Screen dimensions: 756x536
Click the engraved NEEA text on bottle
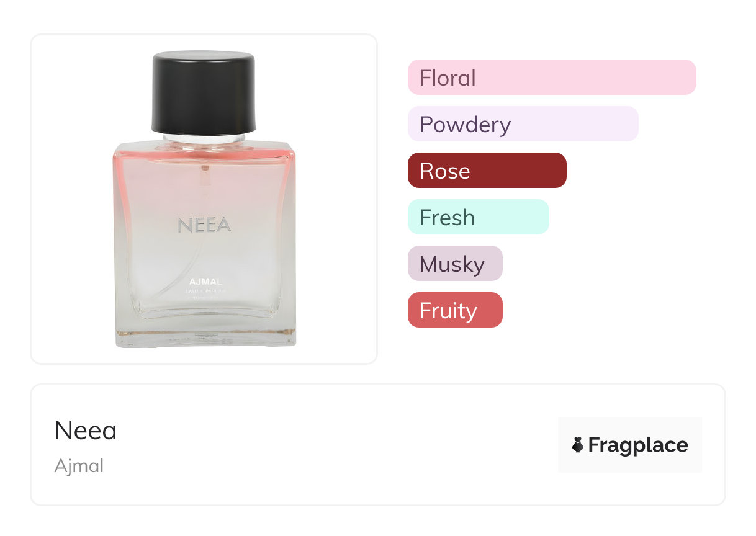point(204,225)
